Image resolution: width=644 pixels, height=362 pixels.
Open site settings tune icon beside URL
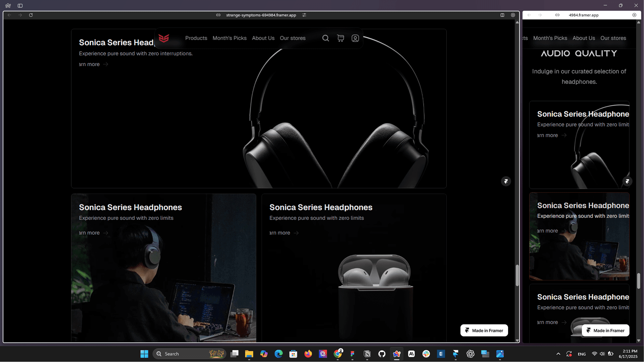coord(304,15)
